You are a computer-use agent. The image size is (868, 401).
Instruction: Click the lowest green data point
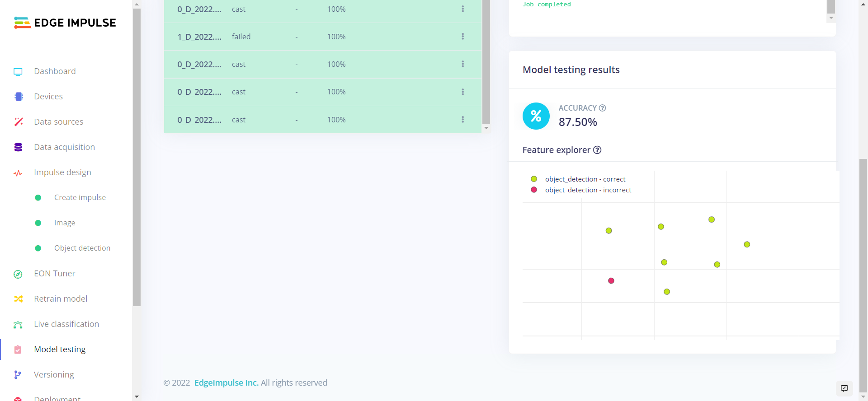[667, 292]
